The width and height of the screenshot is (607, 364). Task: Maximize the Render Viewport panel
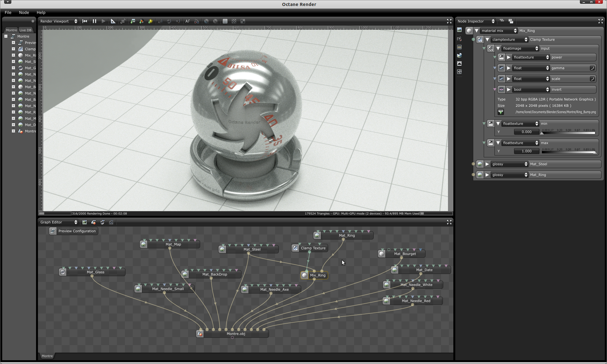(449, 21)
